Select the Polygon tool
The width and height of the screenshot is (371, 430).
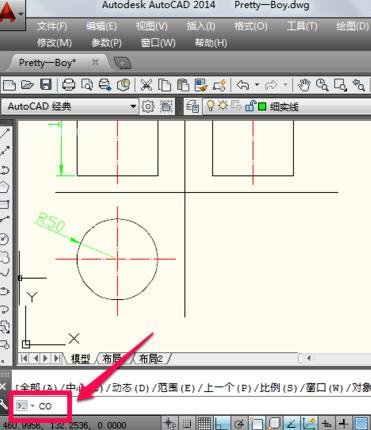(x=5, y=187)
